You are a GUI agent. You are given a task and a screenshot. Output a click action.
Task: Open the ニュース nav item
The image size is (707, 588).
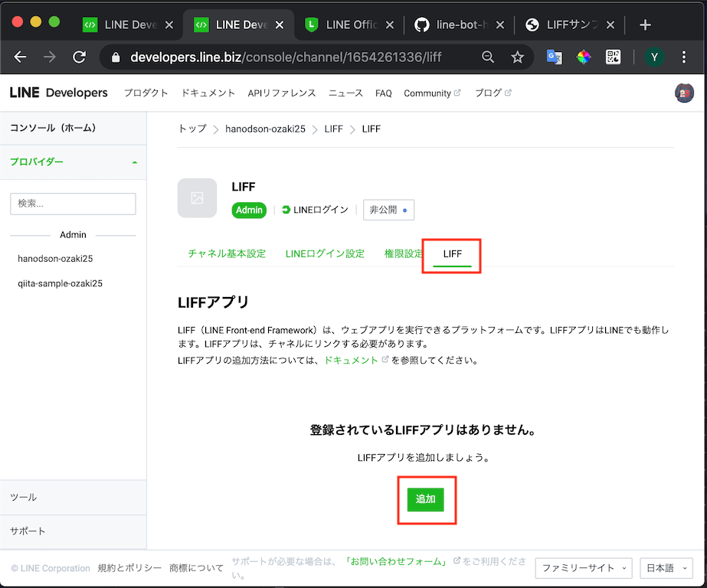345,93
